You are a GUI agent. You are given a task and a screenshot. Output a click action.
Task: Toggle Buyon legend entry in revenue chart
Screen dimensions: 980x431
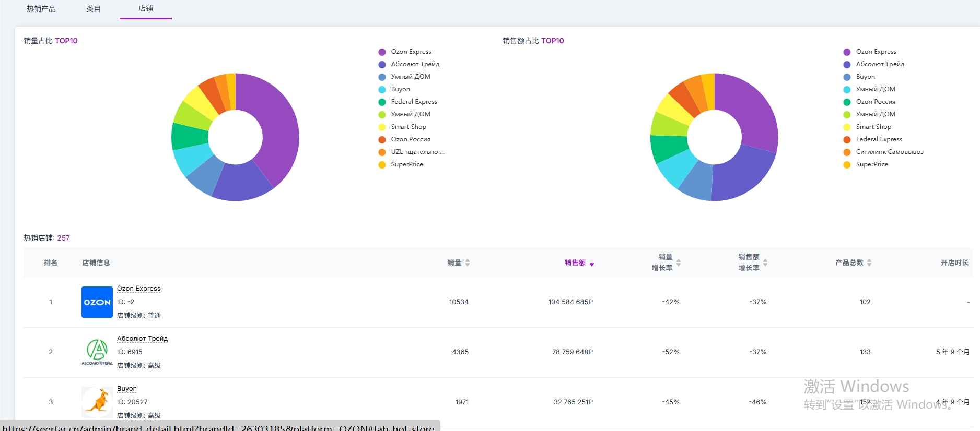click(865, 77)
